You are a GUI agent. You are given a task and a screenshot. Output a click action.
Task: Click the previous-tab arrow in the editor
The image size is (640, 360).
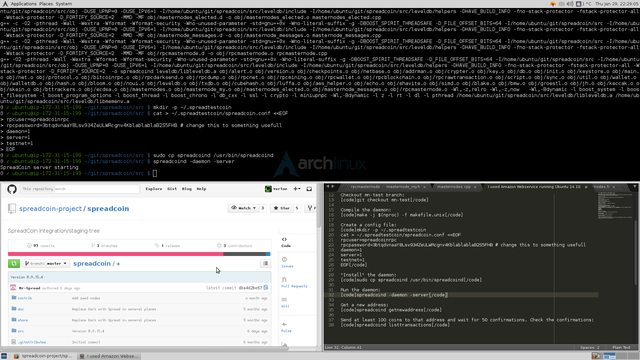327,187
